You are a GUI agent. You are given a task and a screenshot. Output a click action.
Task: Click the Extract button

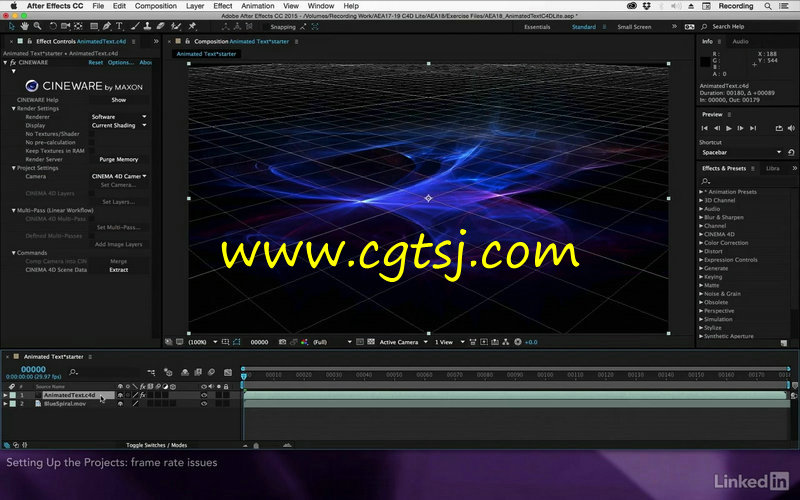click(x=119, y=270)
